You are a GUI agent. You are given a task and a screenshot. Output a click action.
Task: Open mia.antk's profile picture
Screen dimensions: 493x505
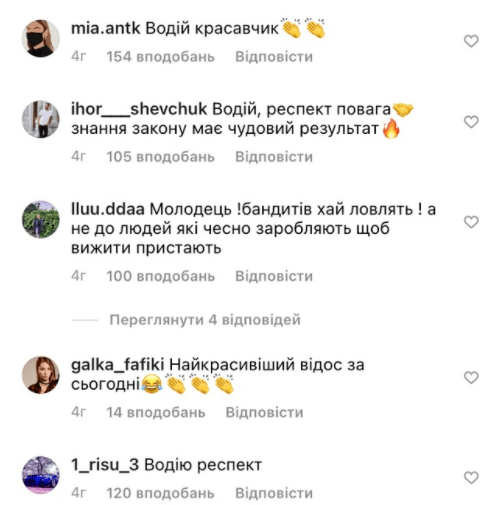click(x=41, y=38)
